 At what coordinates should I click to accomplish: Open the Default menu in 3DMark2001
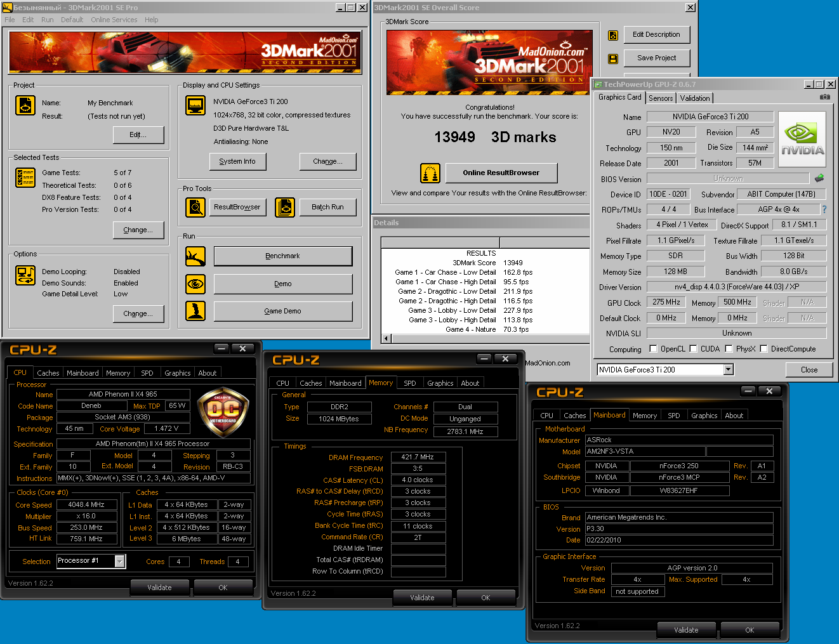pyautogui.click(x=72, y=20)
